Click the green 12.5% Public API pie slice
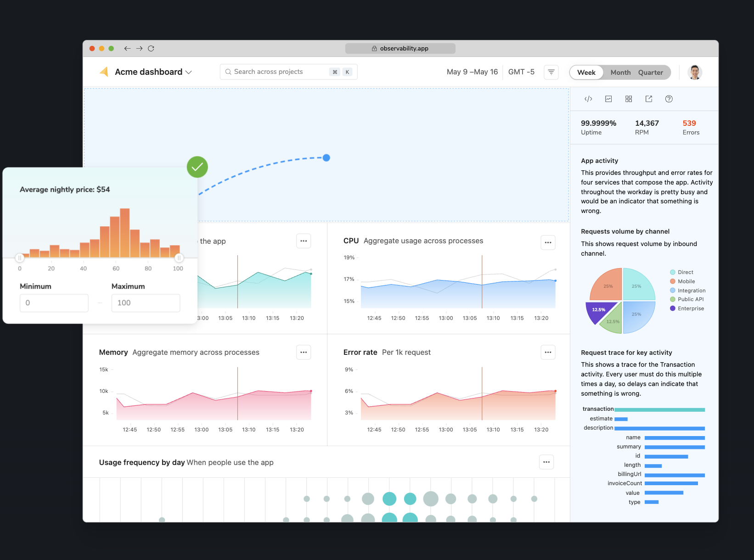The height and width of the screenshot is (560, 754). (x=613, y=320)
